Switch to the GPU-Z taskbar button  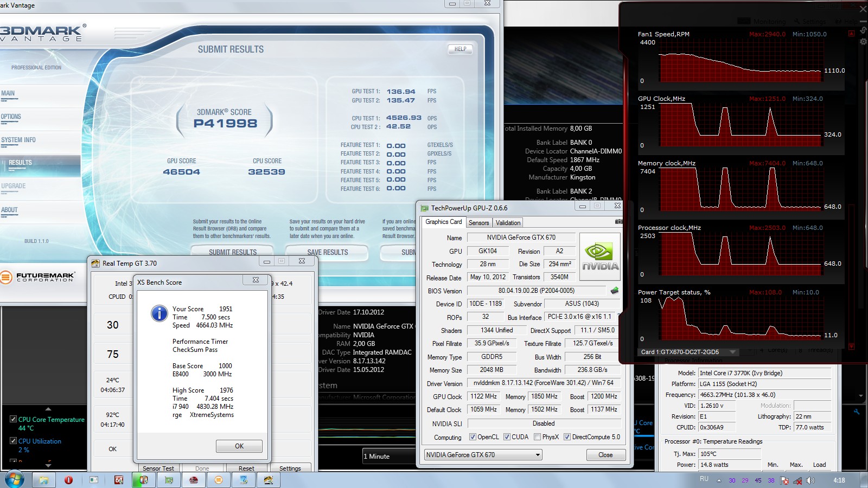pyautogui.click(x=169, y=480)
